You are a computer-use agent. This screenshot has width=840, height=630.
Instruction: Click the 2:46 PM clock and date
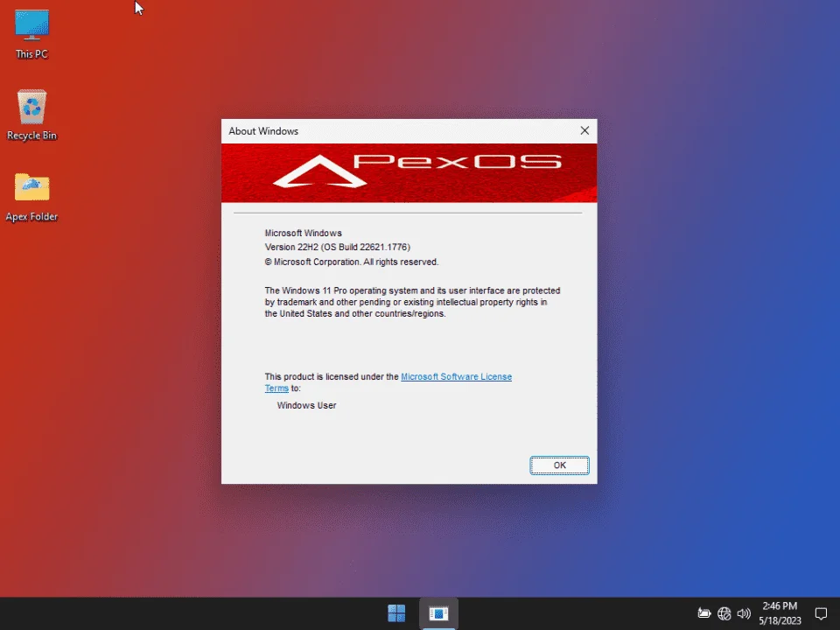(780, 613)
